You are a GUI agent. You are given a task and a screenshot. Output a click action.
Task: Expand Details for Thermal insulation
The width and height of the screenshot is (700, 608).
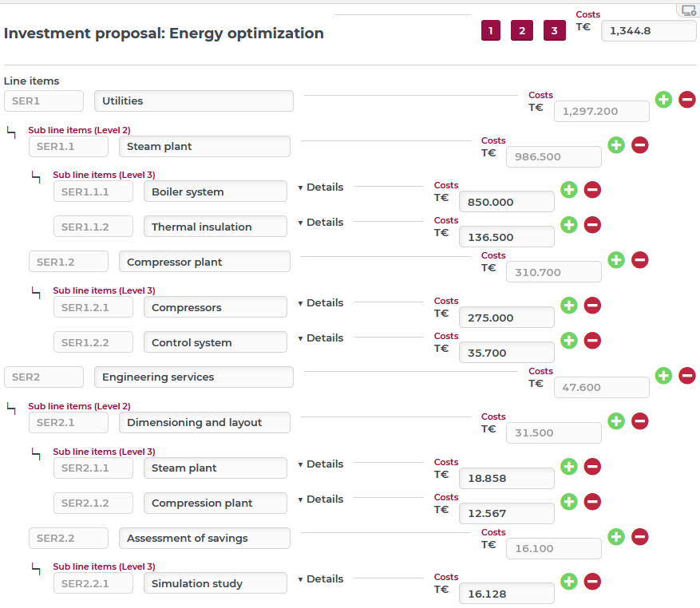[x=321, y=223]
